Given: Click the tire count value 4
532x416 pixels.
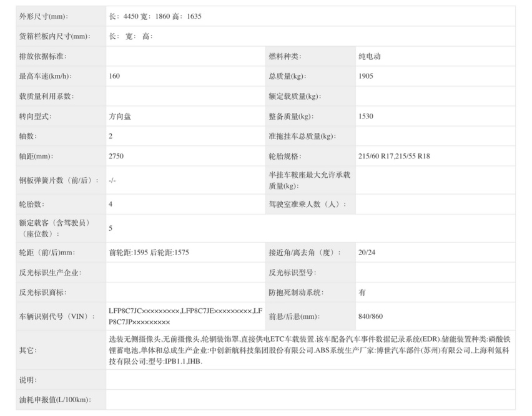Looking at the screenshot, I should click(x=111, y=205).
